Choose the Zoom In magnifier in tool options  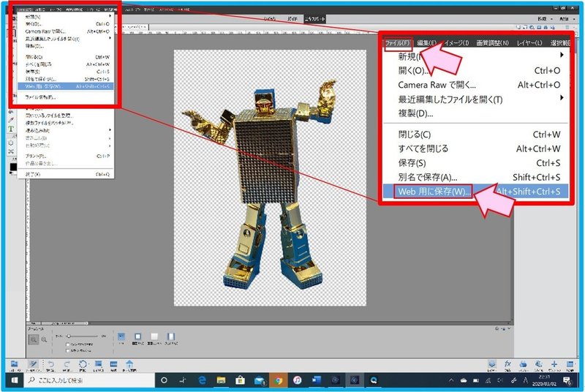pos(34,340)
